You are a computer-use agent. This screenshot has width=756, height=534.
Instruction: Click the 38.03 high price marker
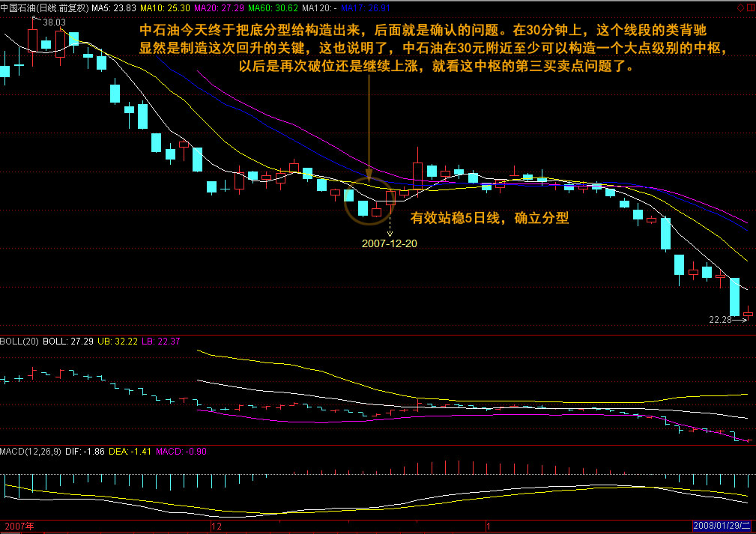(52, 22)
